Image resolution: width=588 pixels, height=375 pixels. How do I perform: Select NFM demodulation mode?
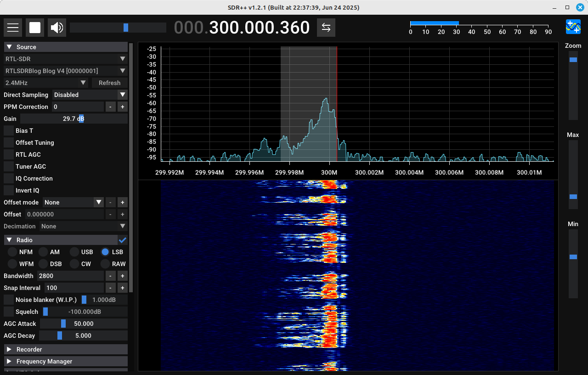12,252
